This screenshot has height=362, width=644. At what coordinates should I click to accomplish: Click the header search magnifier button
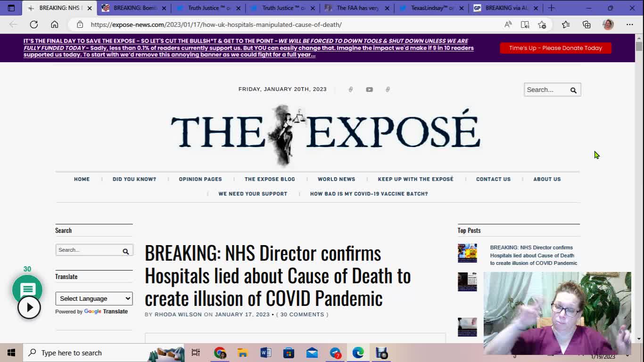click(x=573, y=90)
